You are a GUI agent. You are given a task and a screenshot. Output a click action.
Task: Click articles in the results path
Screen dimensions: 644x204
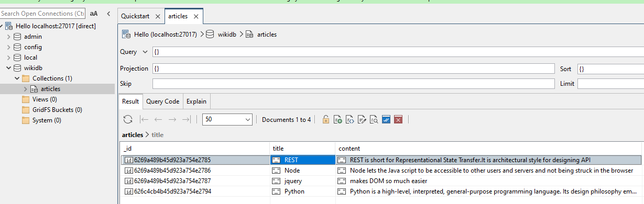tap(133, 135)
